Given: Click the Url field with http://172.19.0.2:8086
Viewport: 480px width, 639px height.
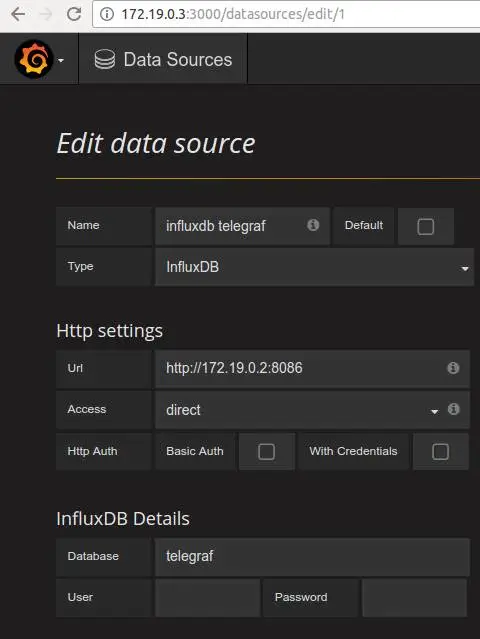Looking at the screenshot, I should pos(312,368).
